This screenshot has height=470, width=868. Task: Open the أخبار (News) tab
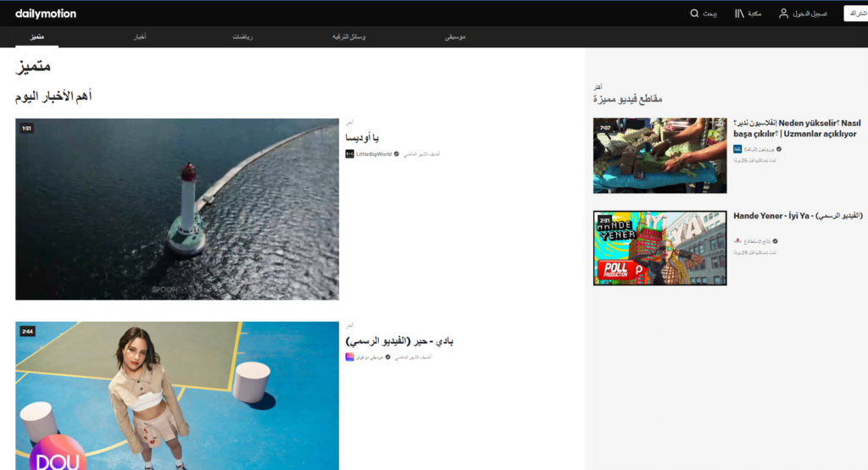click(x=136, y=37)
